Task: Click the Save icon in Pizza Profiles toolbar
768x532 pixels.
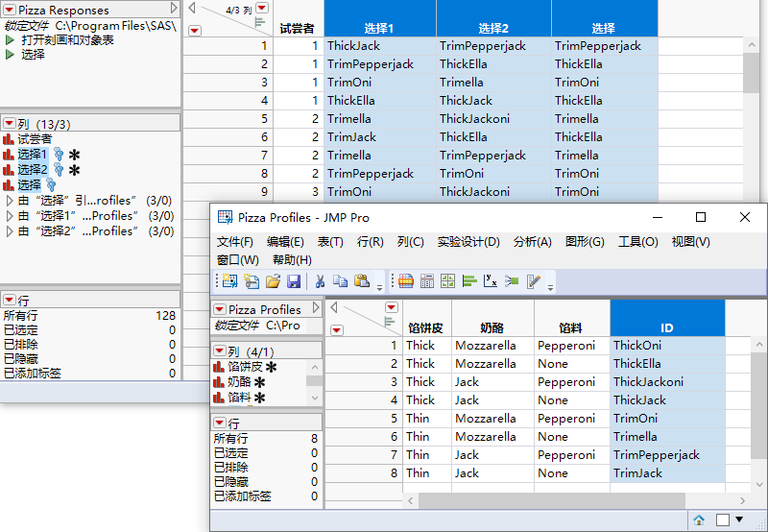Action: (x=294, y=281)
